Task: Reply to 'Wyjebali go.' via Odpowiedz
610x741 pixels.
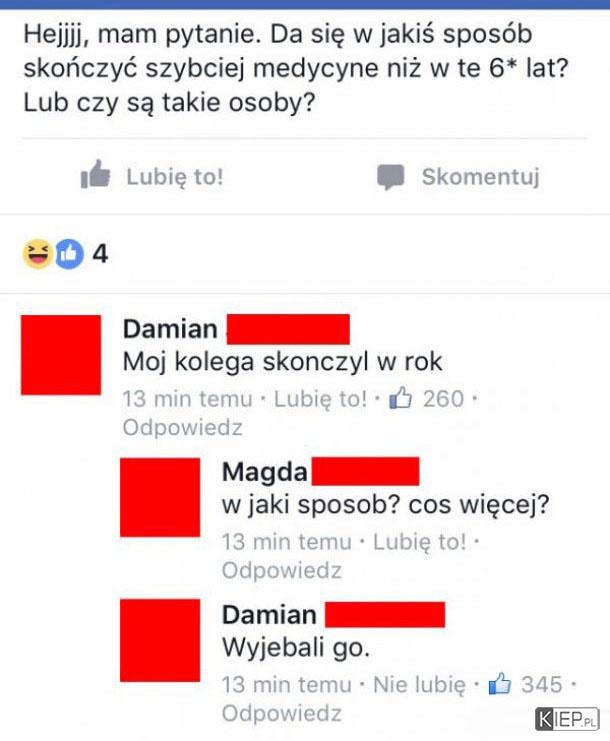Action: [x=282, y=714]
